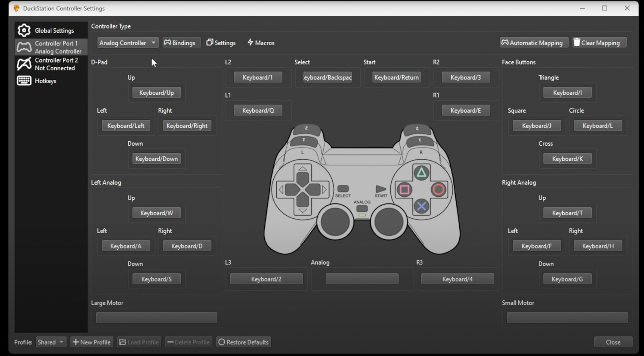
Task: Click the controller image's Start button
Action: (381, 189)
